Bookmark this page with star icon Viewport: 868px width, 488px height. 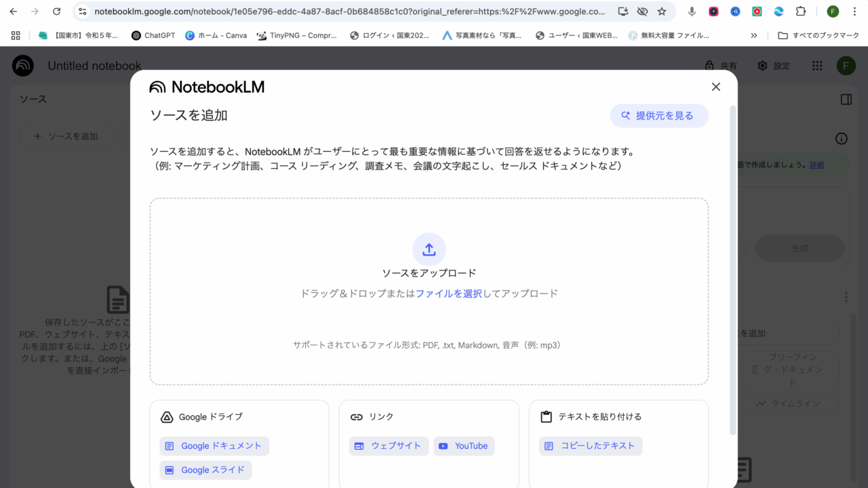[x=662, y=12]
